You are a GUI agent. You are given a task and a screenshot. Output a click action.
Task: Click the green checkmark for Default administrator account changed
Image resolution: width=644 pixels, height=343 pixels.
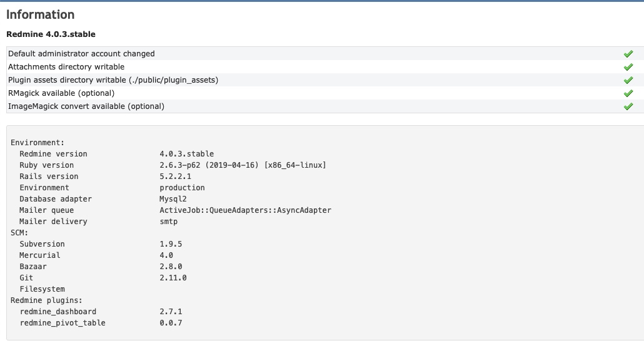tap(628, 54)
